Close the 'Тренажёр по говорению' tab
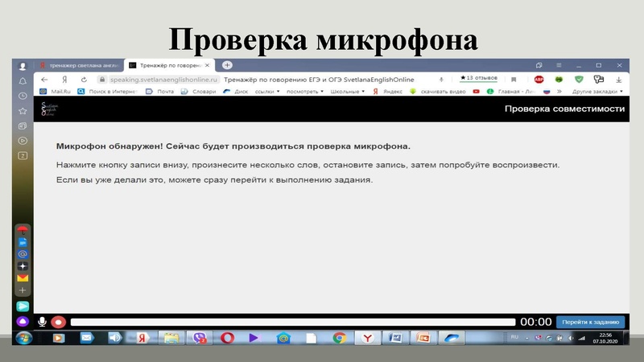 [x=208, y=65]
